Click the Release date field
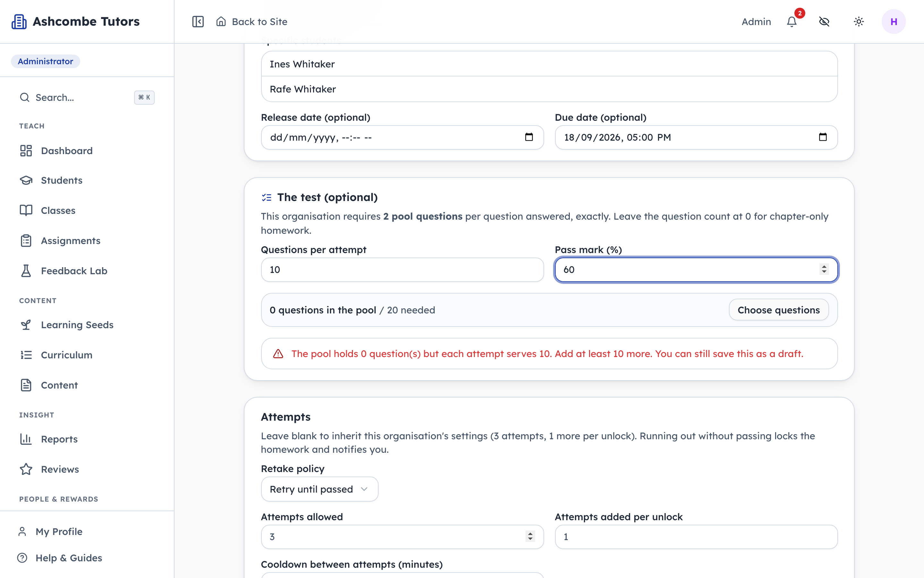The width and height of the screenshot is (924, 578). [402, 137]
